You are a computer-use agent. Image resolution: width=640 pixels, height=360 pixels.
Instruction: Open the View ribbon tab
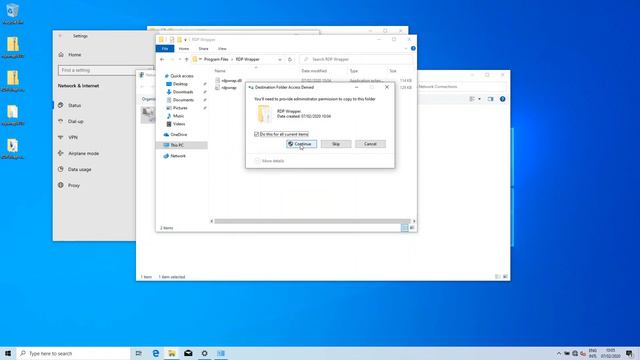(222, 49)
